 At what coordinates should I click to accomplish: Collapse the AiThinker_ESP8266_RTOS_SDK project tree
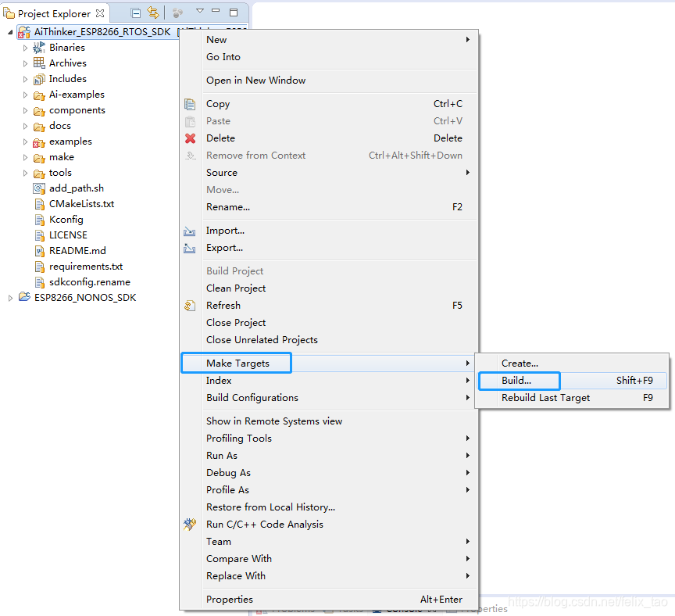(10, 32)
